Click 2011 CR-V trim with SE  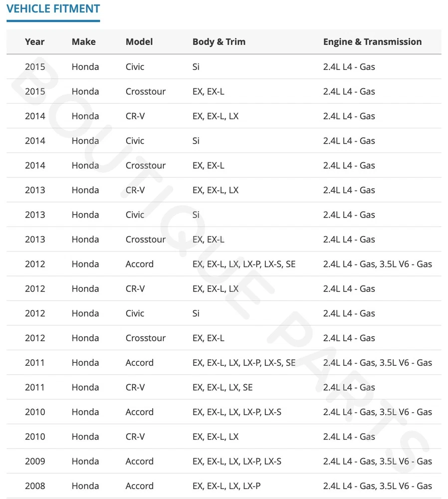point(223,387)
